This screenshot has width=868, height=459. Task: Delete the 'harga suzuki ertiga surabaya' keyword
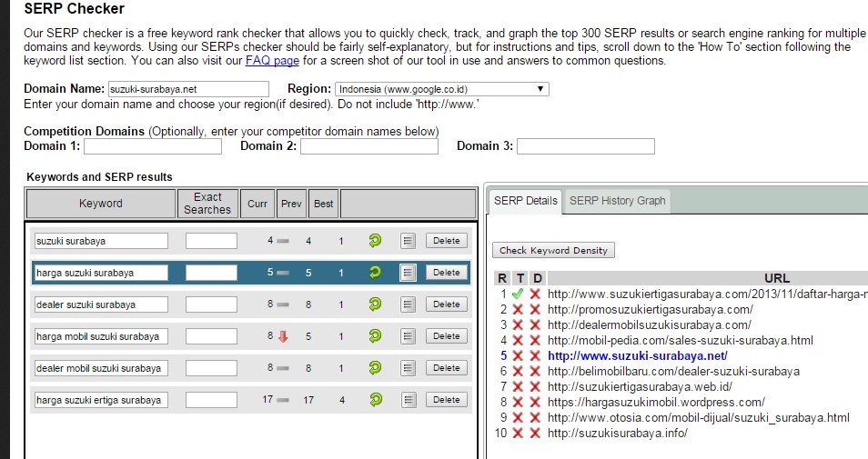[x=446, y=399]
